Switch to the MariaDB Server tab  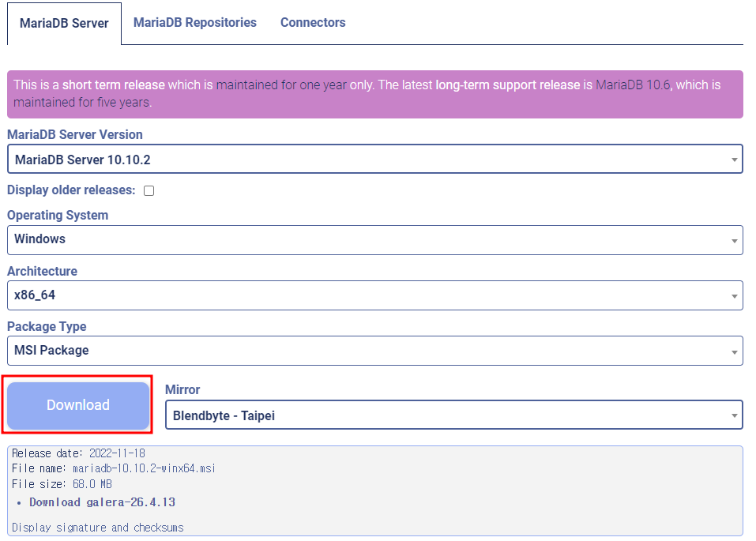[x=64, y=23]
